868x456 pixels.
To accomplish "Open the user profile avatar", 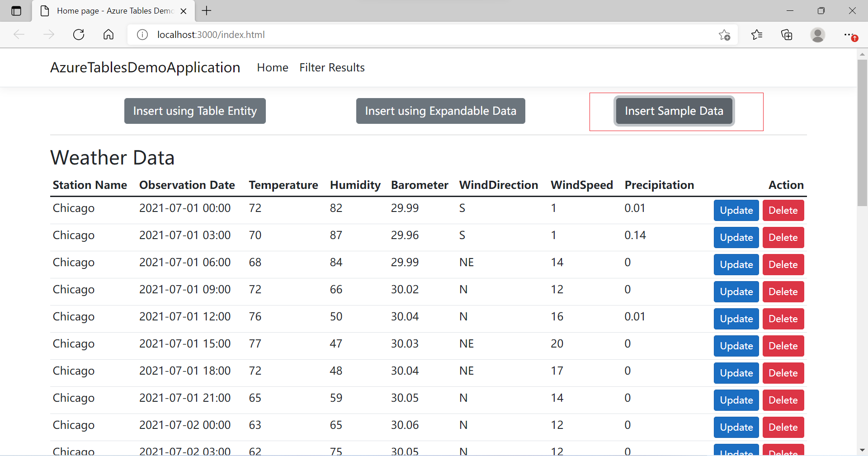I will coord(817,35).
